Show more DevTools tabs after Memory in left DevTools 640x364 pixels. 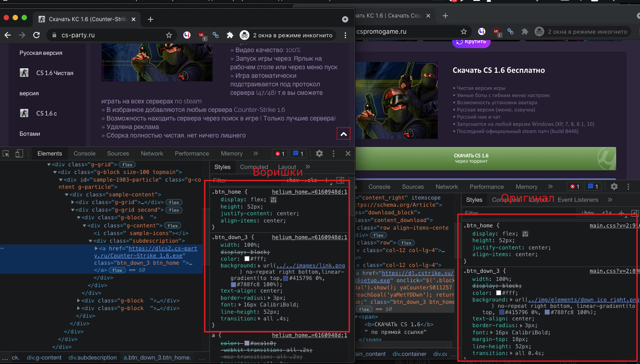pos(256,154)
